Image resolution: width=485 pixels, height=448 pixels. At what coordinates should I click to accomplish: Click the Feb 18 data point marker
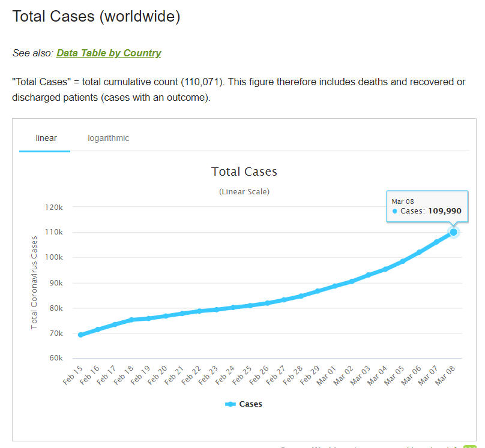click(131, 320)
